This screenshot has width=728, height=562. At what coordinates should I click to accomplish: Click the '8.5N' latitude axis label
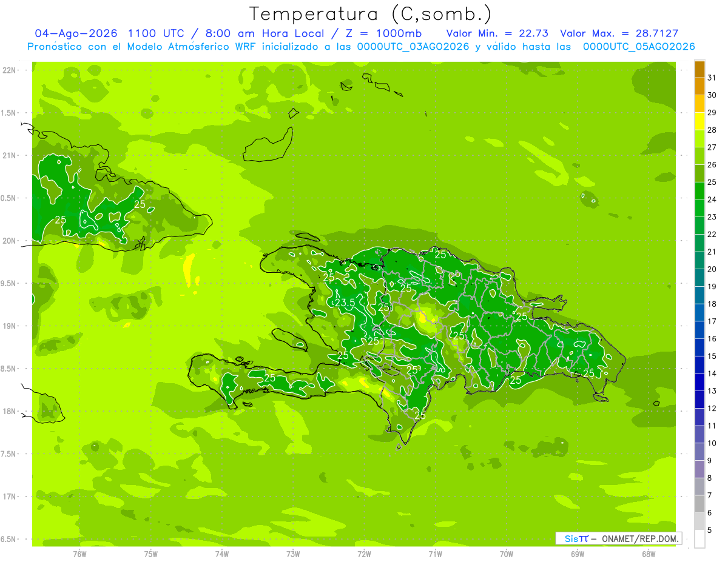8,369
